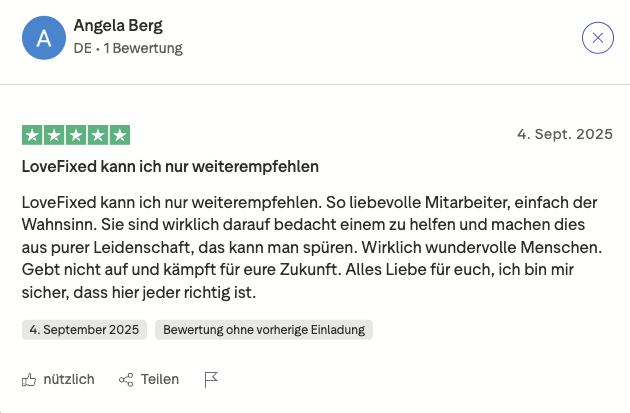Click the bold review title
This screenshot has height=413, width=630.
[x=170, y=165]
